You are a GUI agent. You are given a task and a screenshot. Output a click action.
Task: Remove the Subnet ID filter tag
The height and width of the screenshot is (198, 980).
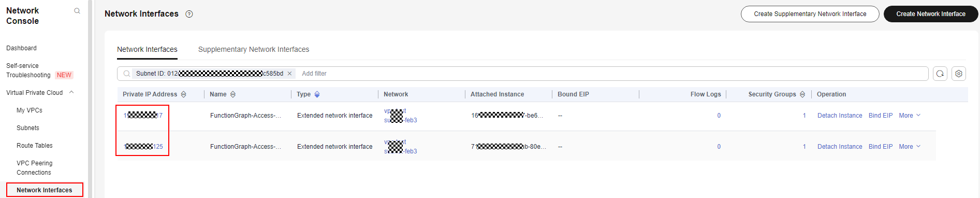290,74
